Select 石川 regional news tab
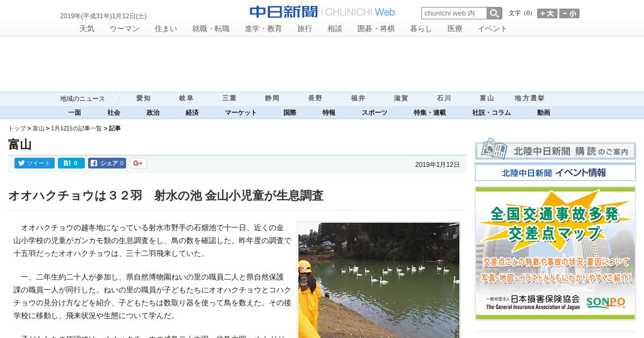Screen dimensions: 644x338 [444, 99]
